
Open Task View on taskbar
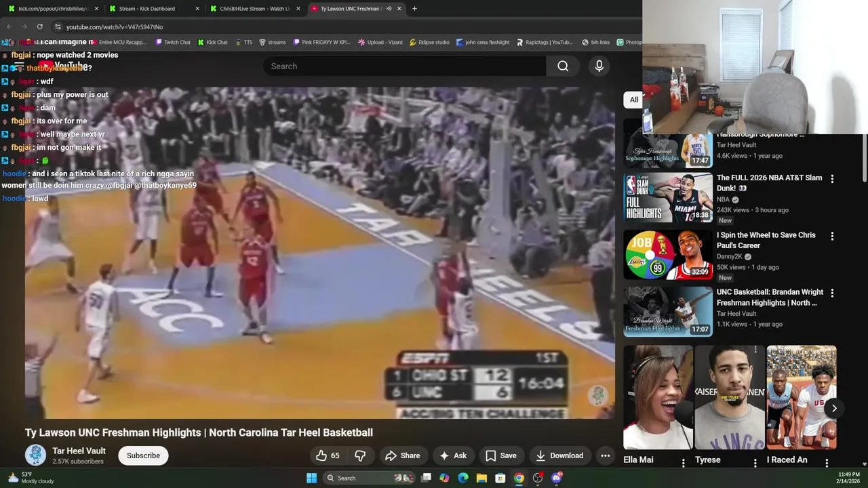426,478
